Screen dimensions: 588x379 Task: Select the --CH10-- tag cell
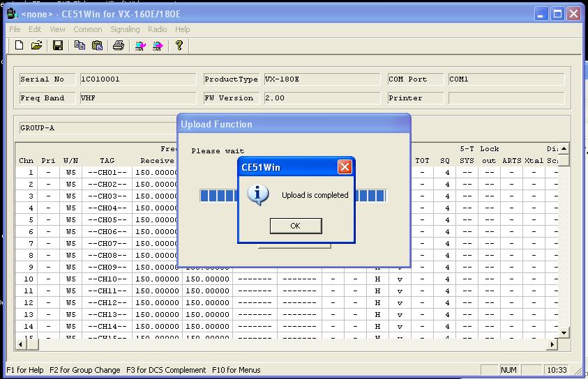[x=107, y=279]
